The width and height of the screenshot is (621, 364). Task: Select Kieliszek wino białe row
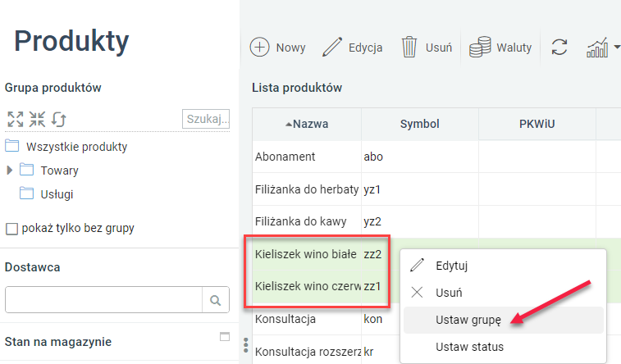pyautogui.click(x=306, y=254)
